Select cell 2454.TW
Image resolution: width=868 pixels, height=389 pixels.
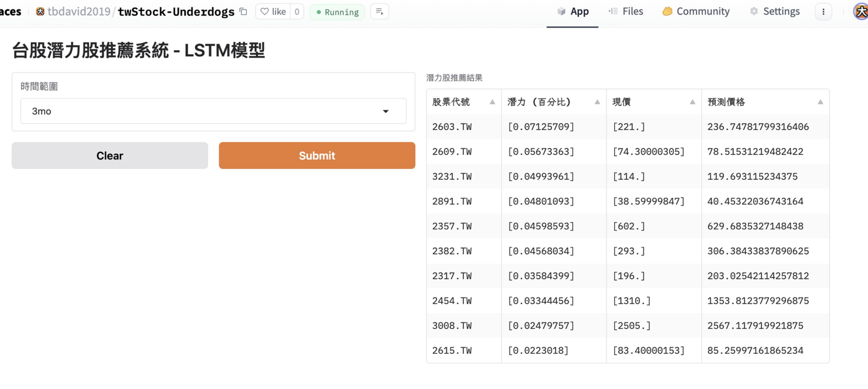tap(464, 301)
